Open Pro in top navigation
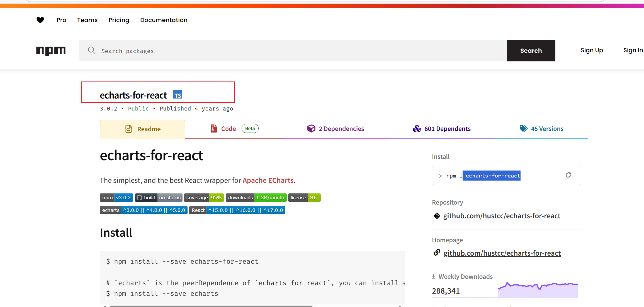The height and width of the screenshot is (307, 644). [x=61, y=20]
